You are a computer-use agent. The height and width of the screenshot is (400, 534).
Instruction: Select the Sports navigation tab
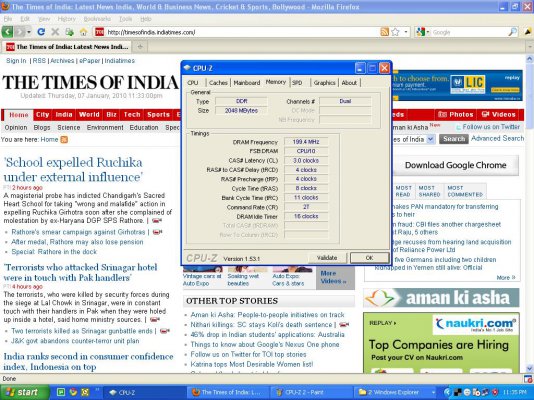[158, 115]
